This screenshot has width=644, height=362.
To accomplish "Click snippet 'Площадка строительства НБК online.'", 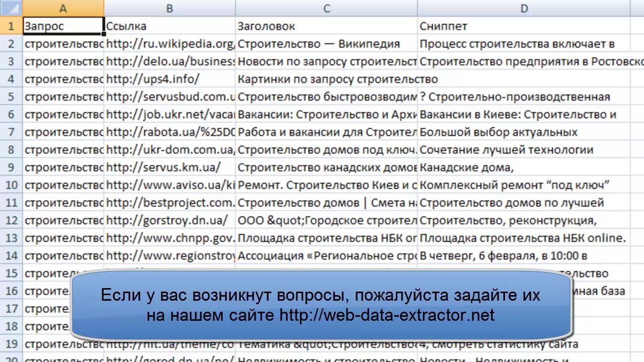I will [524, 238].
